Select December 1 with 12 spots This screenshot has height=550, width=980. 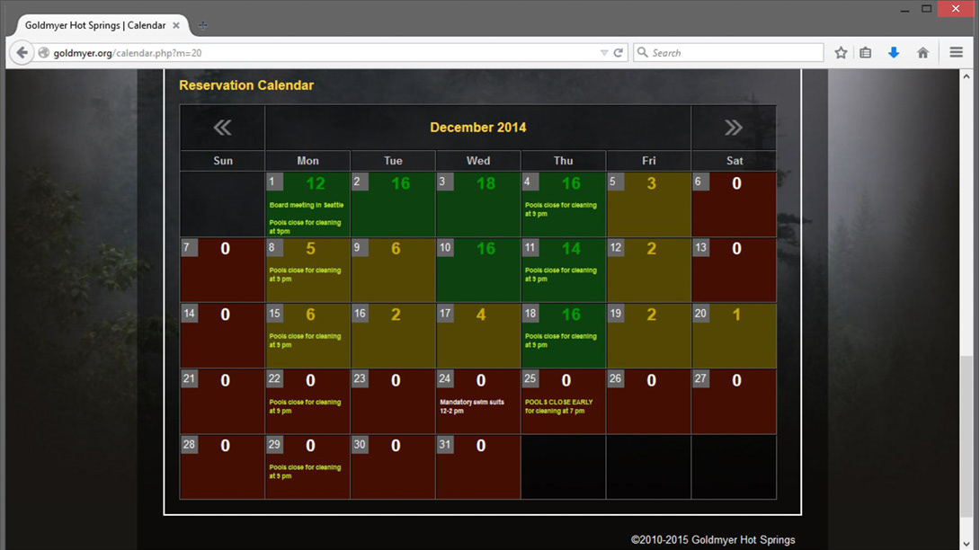[307, 204]
